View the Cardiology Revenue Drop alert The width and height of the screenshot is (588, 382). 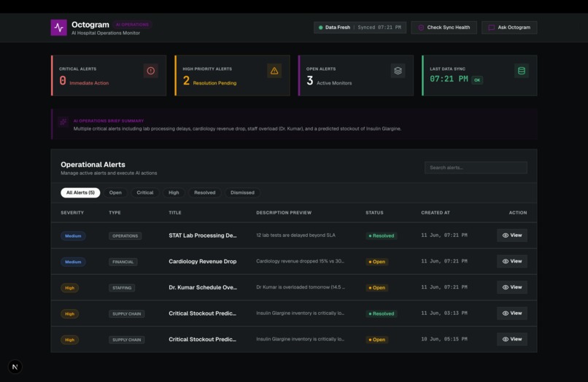coord(512,261)
